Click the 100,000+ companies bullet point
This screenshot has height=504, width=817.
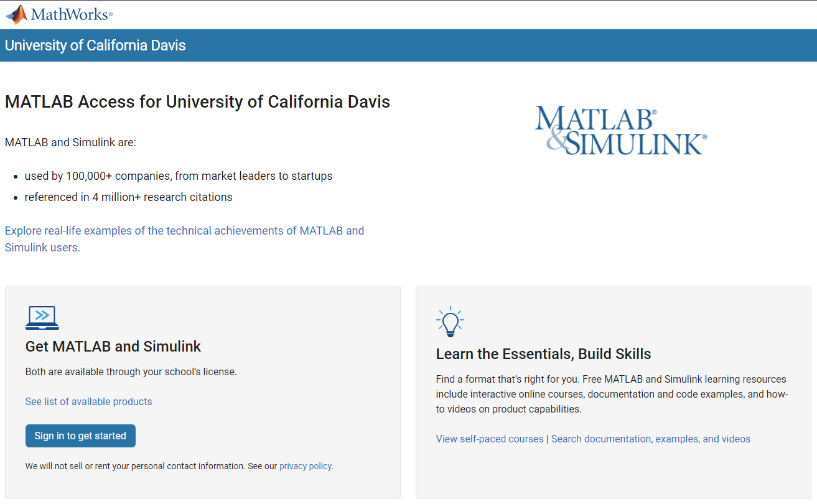(x=179, y=176)
